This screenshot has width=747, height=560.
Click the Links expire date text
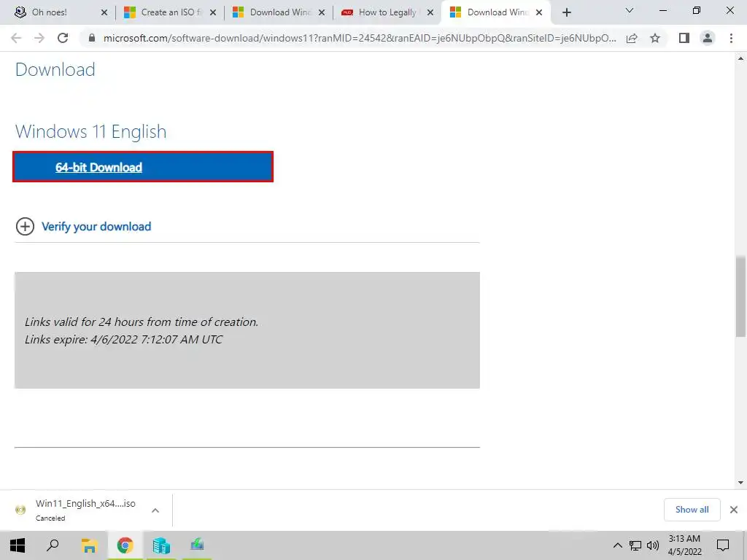123,340
